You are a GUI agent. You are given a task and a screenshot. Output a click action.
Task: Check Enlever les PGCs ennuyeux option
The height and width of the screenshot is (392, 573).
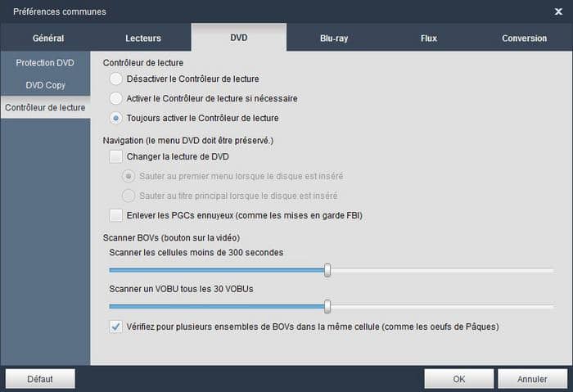116,215
